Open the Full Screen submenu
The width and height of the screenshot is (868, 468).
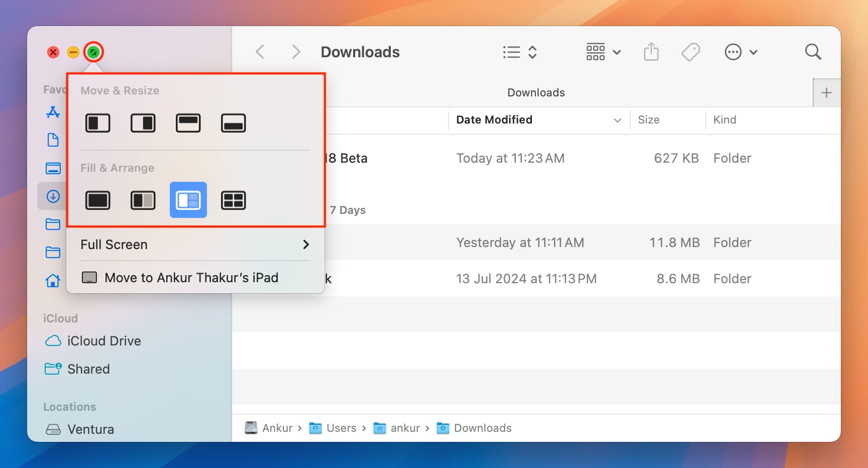tap(195, 245)
